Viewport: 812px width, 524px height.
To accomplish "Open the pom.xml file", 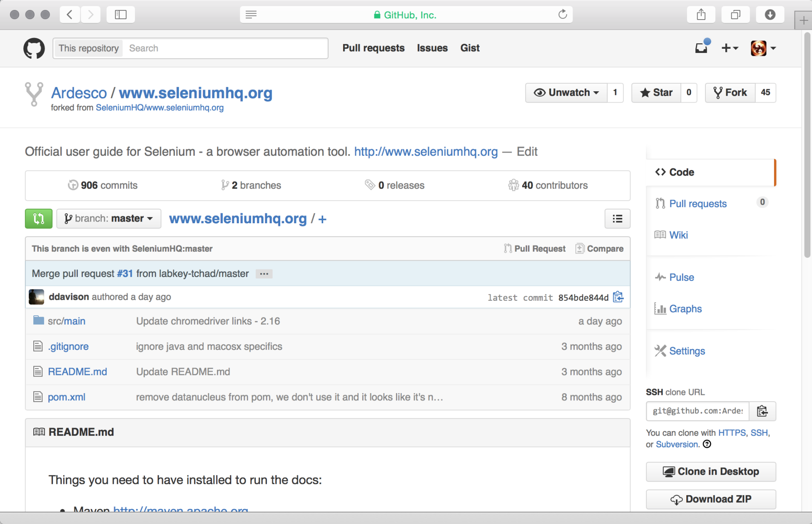I will (67, 397).
